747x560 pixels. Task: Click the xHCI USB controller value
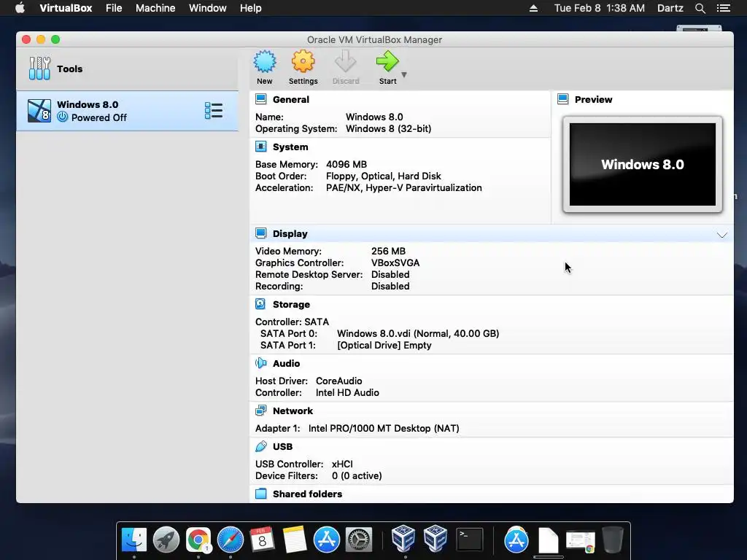click(342, 464)
